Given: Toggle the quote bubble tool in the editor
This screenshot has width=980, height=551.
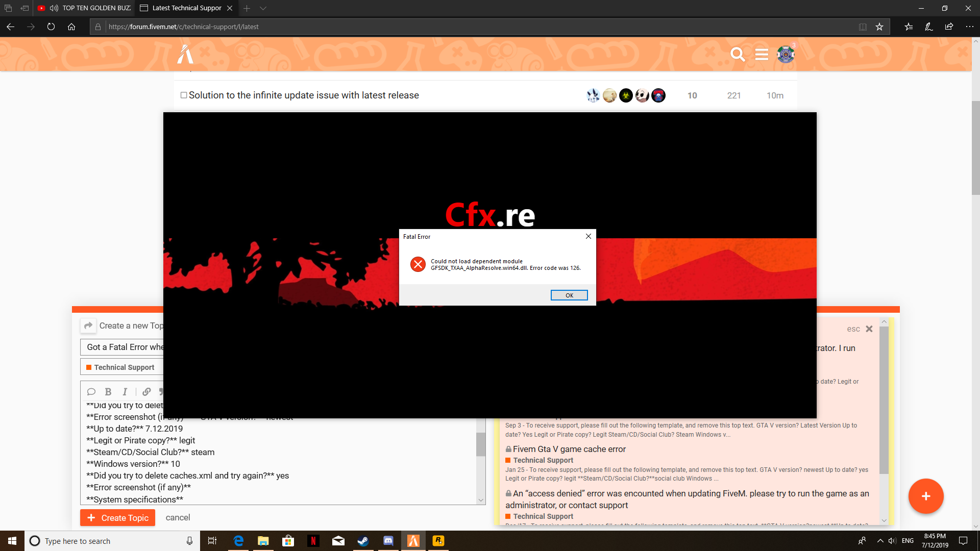Looking at the screenshot, I should click(91, 391).
